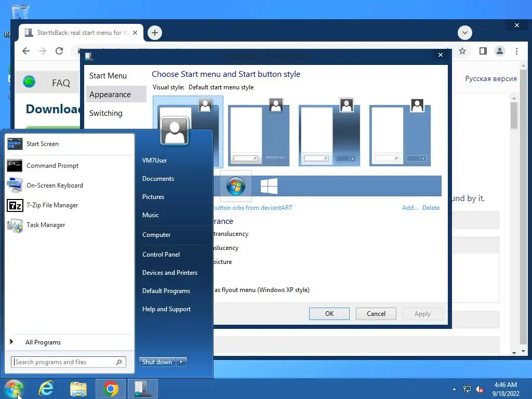Select the Windows 7 orb start button
532x399 pixels.
click(236, 186)
